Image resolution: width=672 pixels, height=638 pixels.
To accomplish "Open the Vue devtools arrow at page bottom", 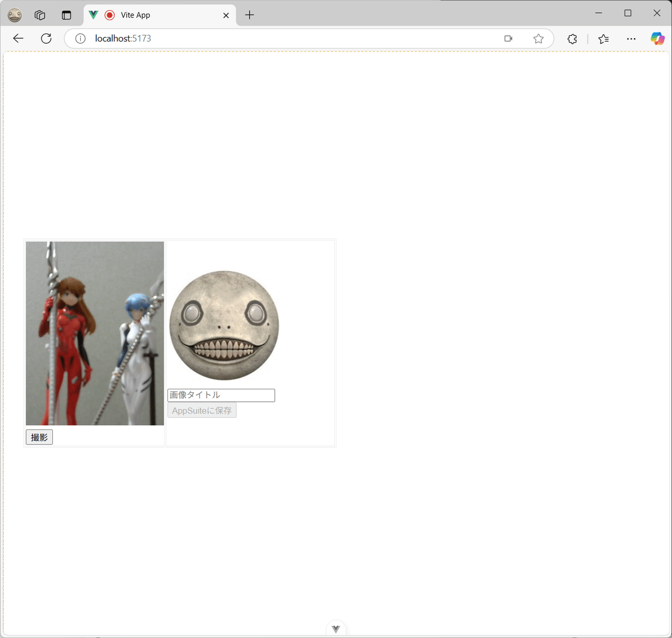I will point(335,628).
